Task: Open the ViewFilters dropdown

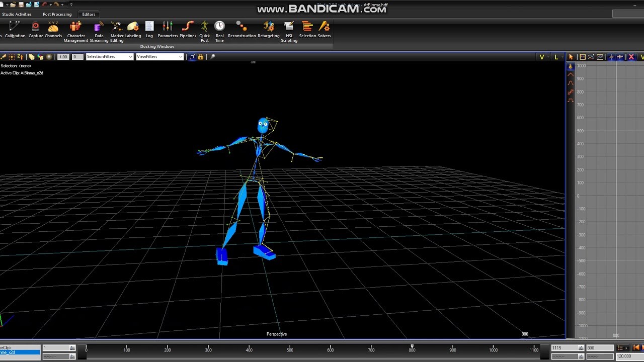Action: click(159, 57)
